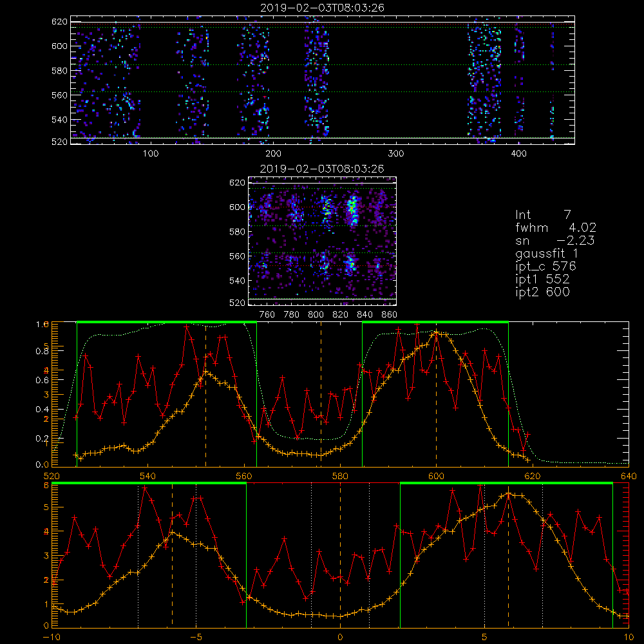Screen dimensions: 644x644
Task: Click x-axis label 100 on top plot
Action: (151, 154)
